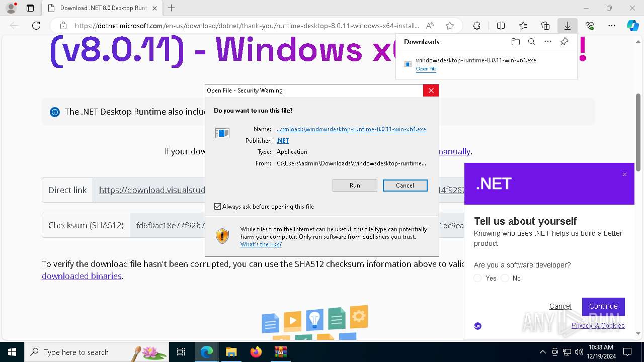Open File Explorer from the taskbar
644x362 pixels.
[231, 352]
